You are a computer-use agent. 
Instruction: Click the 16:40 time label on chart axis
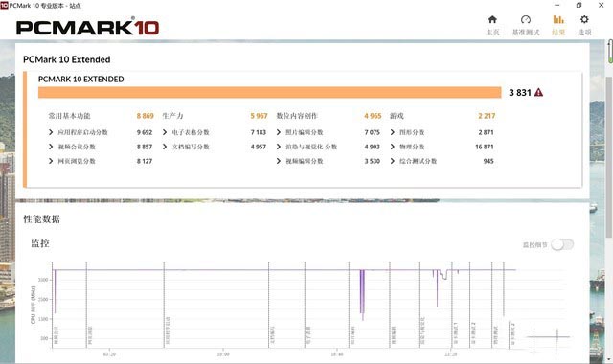point(337,354)
